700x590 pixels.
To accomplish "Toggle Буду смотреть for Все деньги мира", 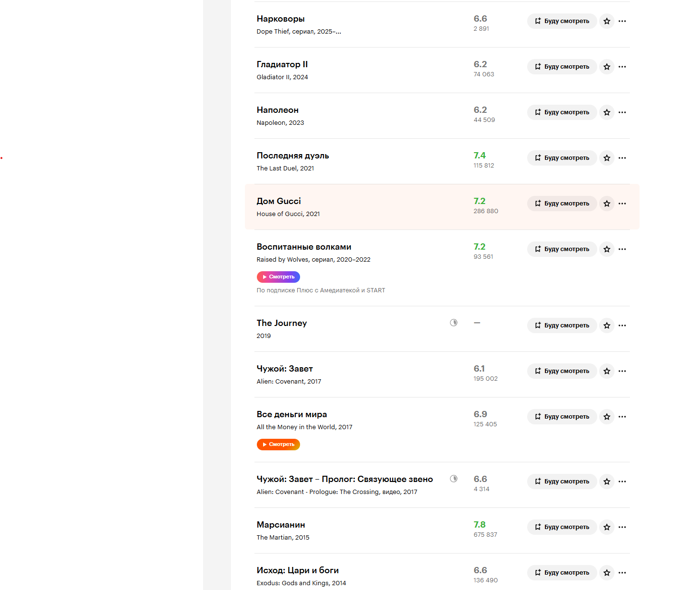I will pyautogui.click(x=562, y=417).
